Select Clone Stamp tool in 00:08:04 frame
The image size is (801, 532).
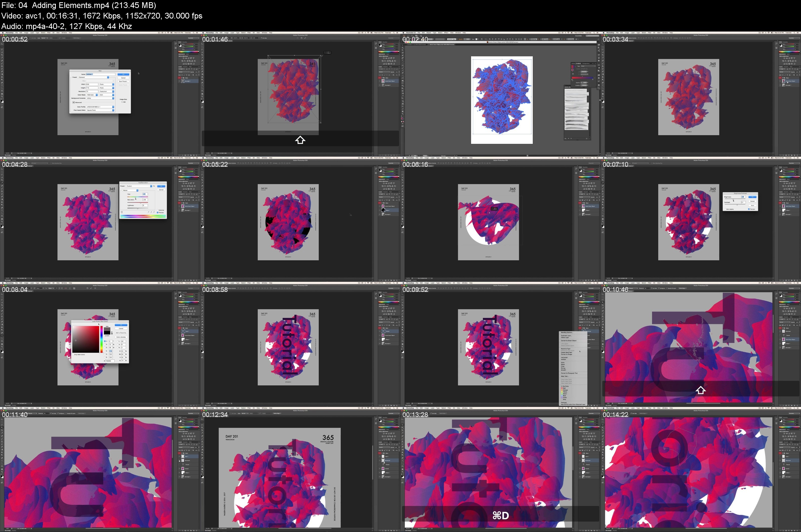pos(2,317)
